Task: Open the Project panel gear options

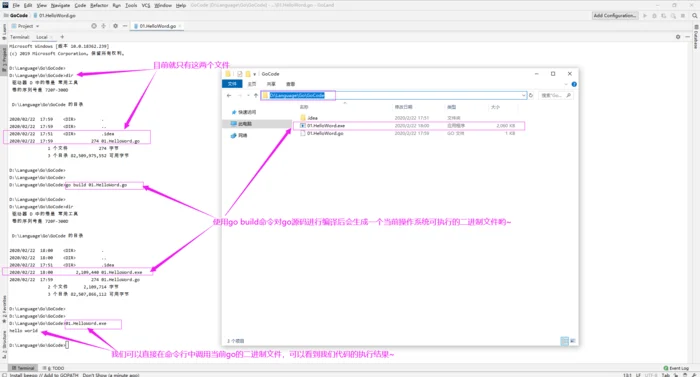Action: click(115, 26)
